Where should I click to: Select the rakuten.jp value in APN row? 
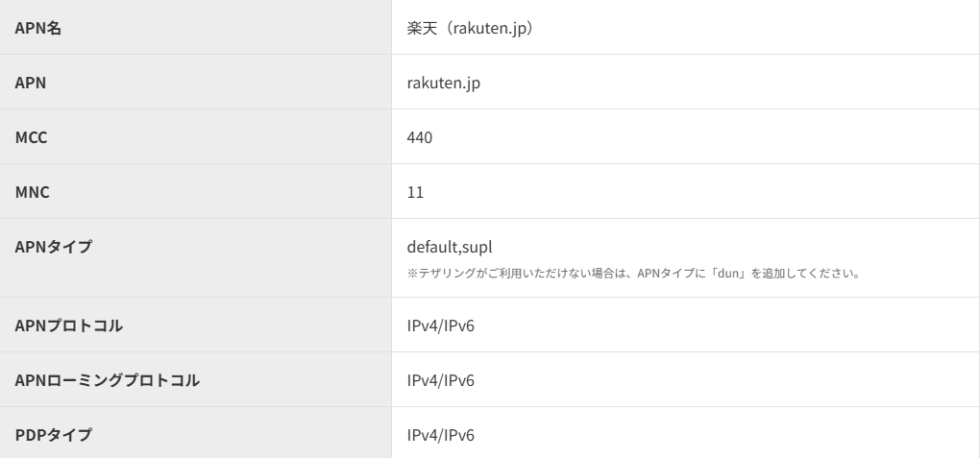pyautogui.click(x=443, y=83)
